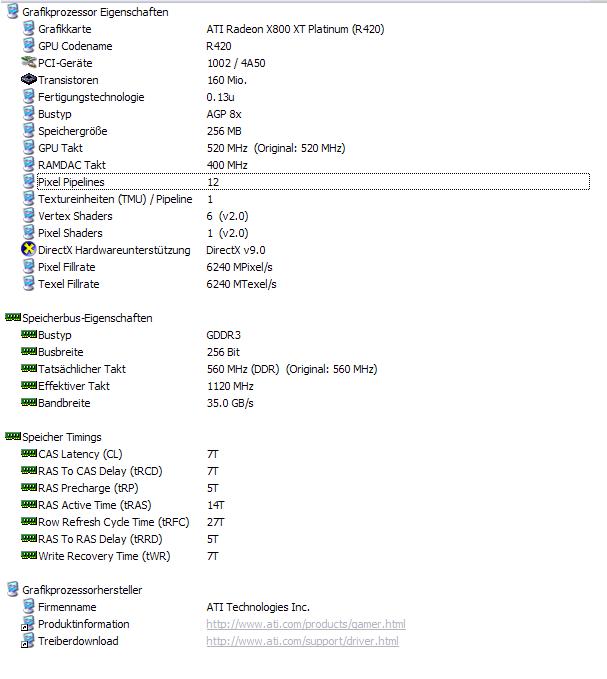The height and width of the screenshot is (679, 607).
Task: Click the memory icon beside Tatsächlicher Takt
Action: click(29, 368)
